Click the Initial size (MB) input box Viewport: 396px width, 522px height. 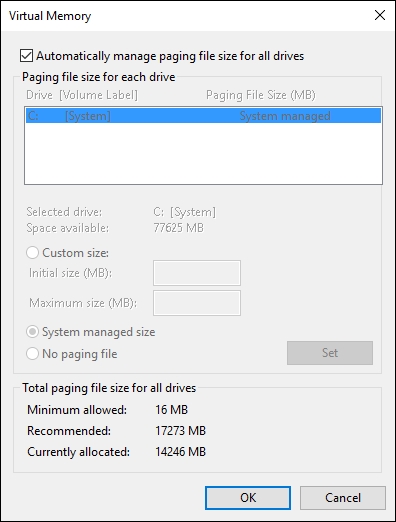197,273
